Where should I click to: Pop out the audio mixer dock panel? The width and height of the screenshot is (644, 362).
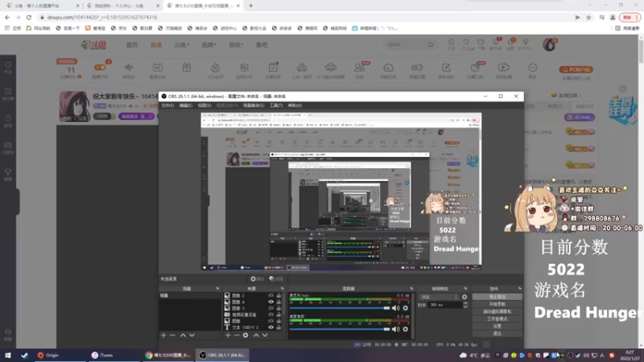coord(411,289)
